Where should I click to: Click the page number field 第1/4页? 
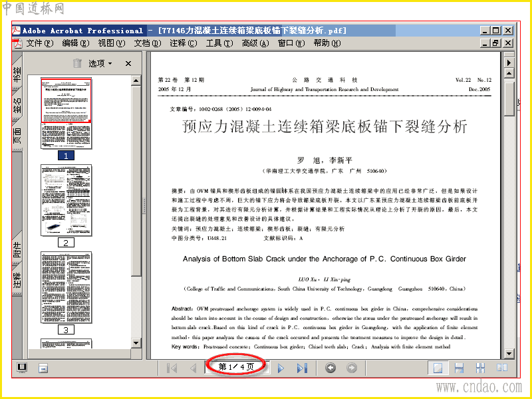(237, 367)
